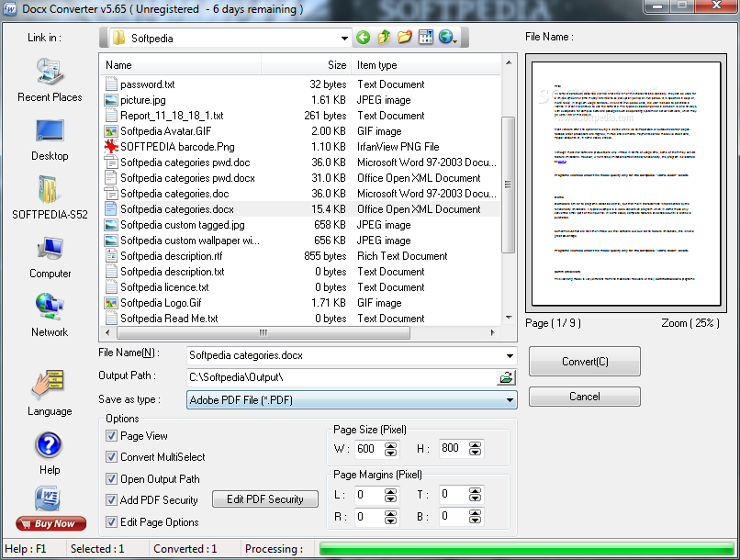This screenshot has height=560, width=740.
Task: Go up one folder level icon
Action: pos(384,37)
